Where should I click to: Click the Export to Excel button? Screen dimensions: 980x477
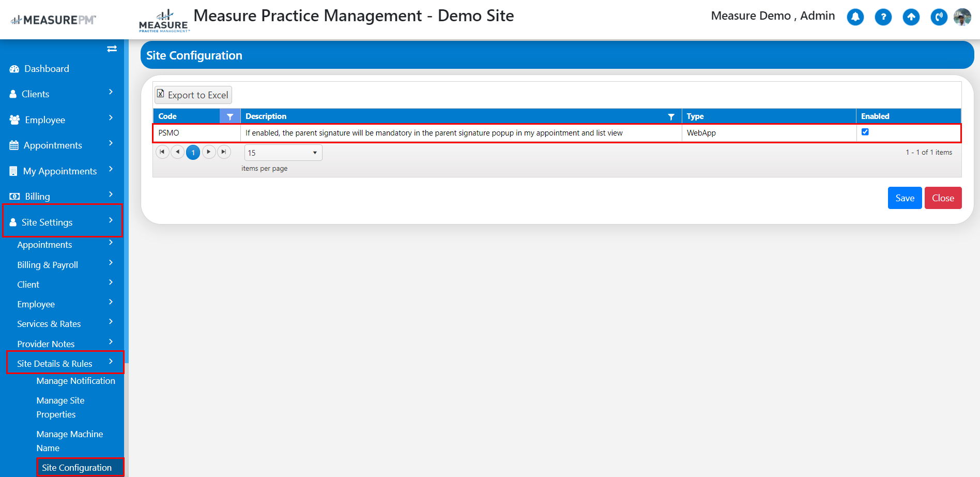click(x=193, y=95)
